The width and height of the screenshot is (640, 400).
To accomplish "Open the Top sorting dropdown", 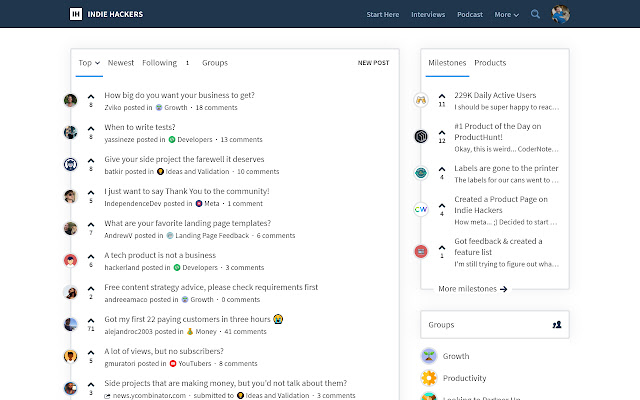I will [x=89, y=63].
